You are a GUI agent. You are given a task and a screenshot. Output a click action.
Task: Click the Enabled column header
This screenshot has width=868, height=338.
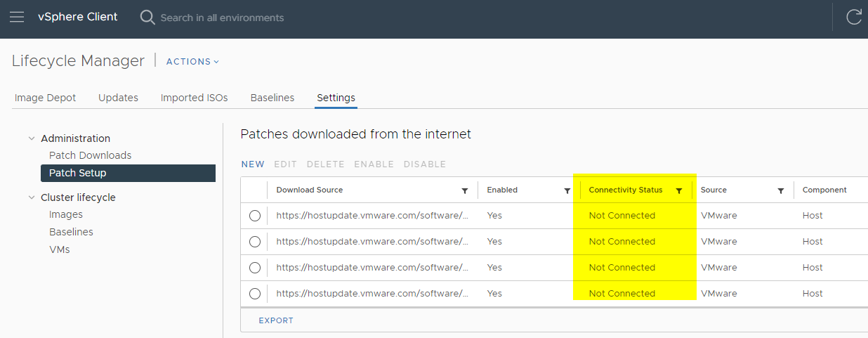(x=502, y=190)
